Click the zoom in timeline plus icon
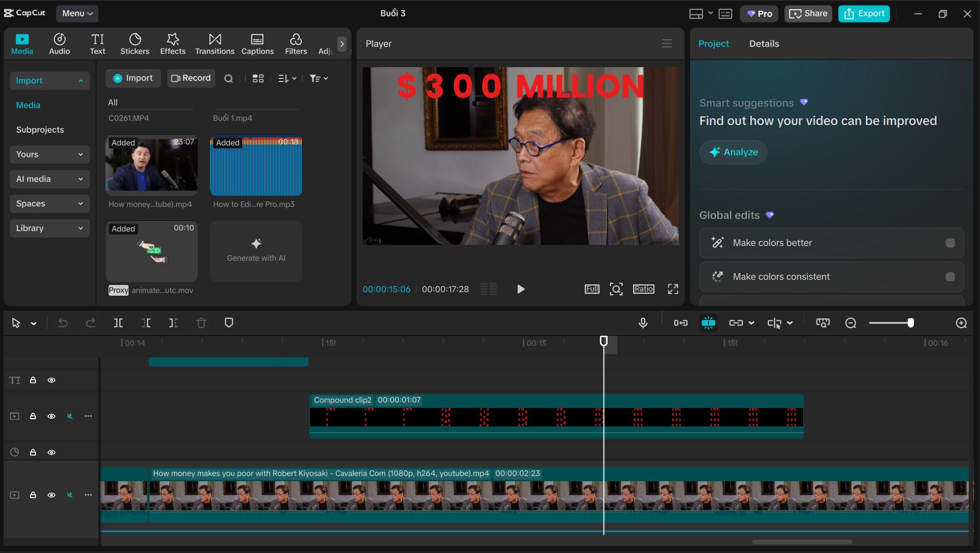Screen dimensions: 980x553 point(961,323)
